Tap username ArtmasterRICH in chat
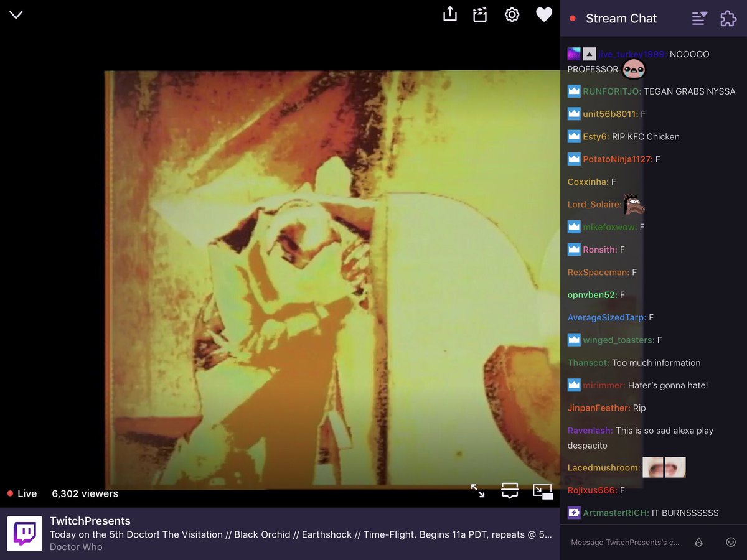 pos(616,513)
